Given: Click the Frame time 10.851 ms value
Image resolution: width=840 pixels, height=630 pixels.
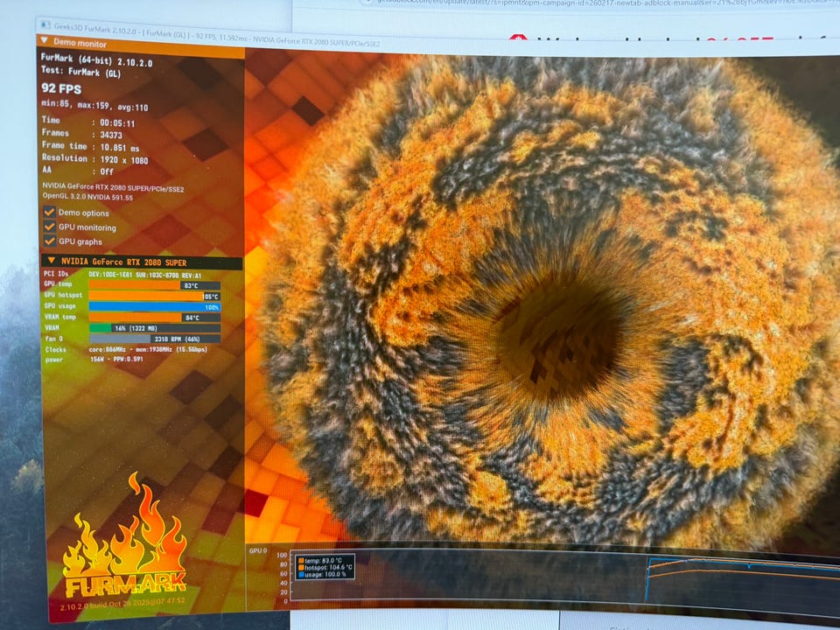Looking at the screenshot, I should (x=120, y=147).
